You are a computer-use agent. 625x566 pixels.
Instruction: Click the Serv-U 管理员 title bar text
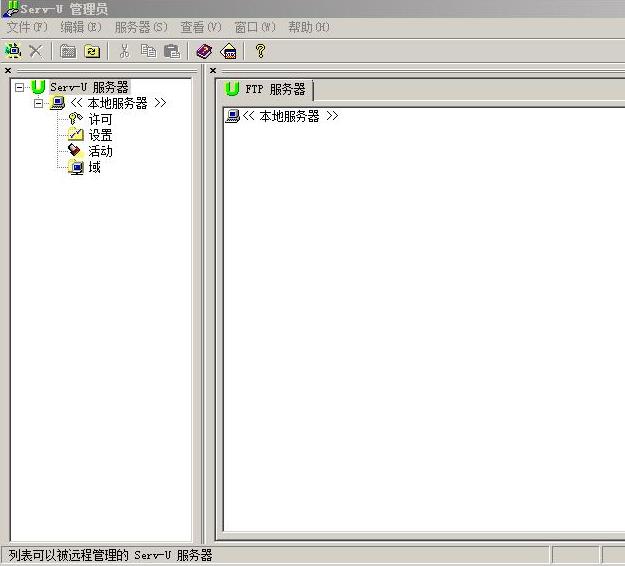click(64, 9)
